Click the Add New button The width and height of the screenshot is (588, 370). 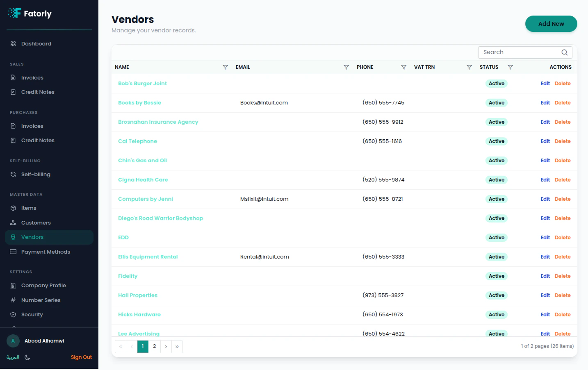coord(551,24)
